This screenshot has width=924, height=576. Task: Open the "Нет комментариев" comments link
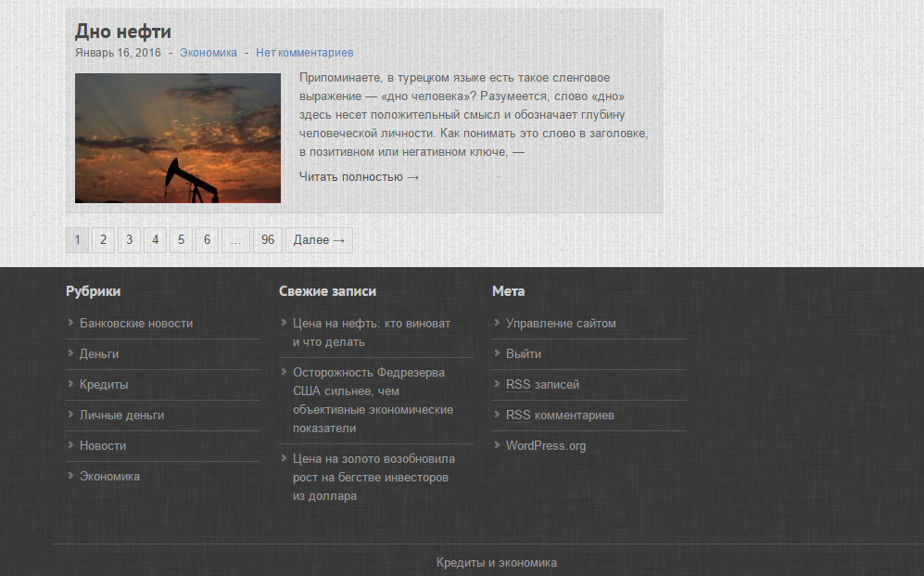point(304,53)
